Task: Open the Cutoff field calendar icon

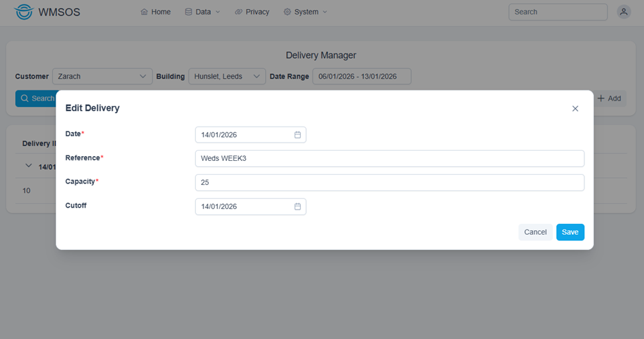Action: (297, 206)
